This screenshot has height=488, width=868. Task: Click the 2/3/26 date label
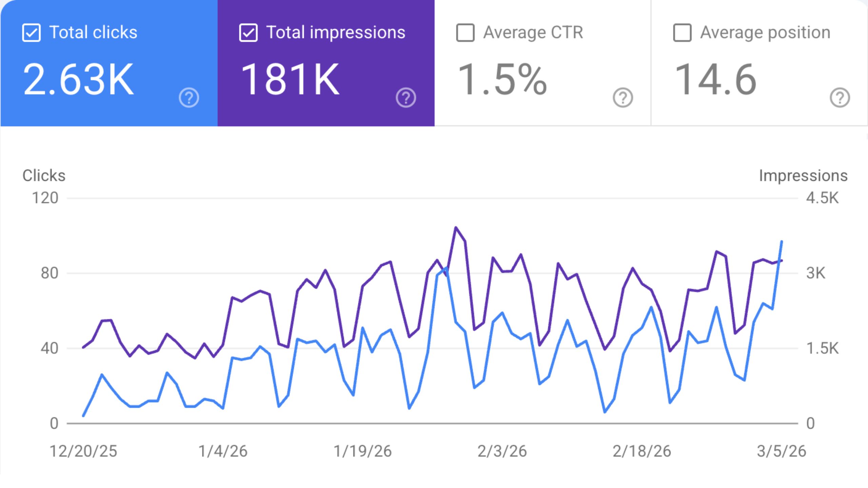point(502,451)
